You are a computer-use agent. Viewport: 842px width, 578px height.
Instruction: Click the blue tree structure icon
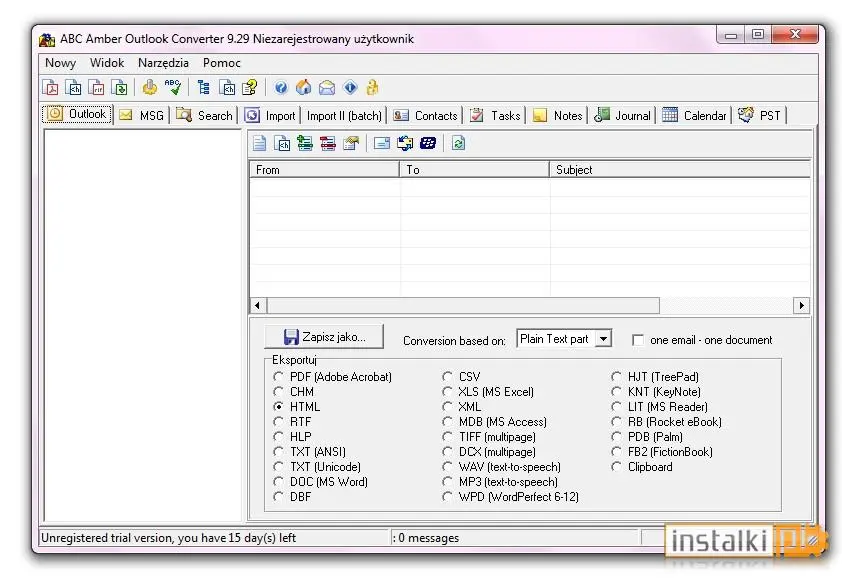point(204,88)
